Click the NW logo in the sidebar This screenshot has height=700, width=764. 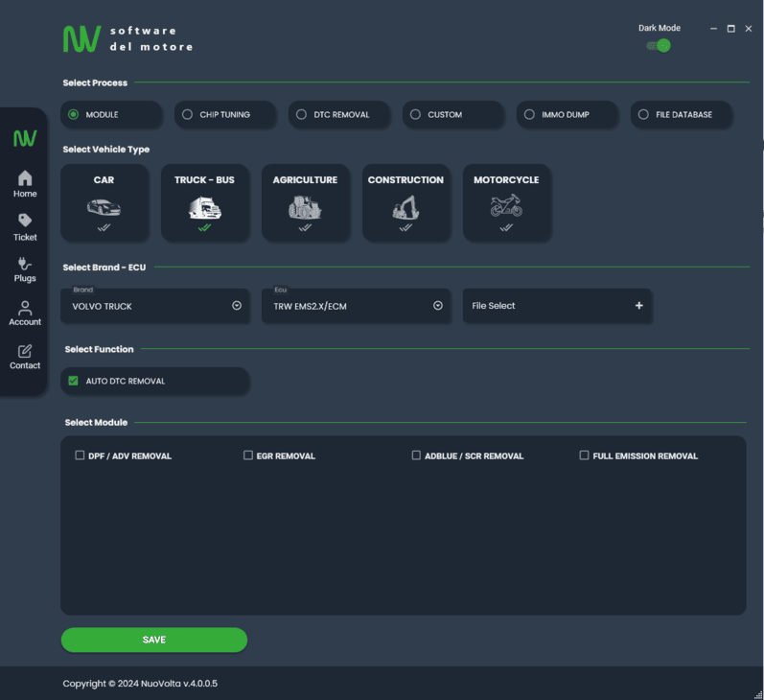click(25, 138)
